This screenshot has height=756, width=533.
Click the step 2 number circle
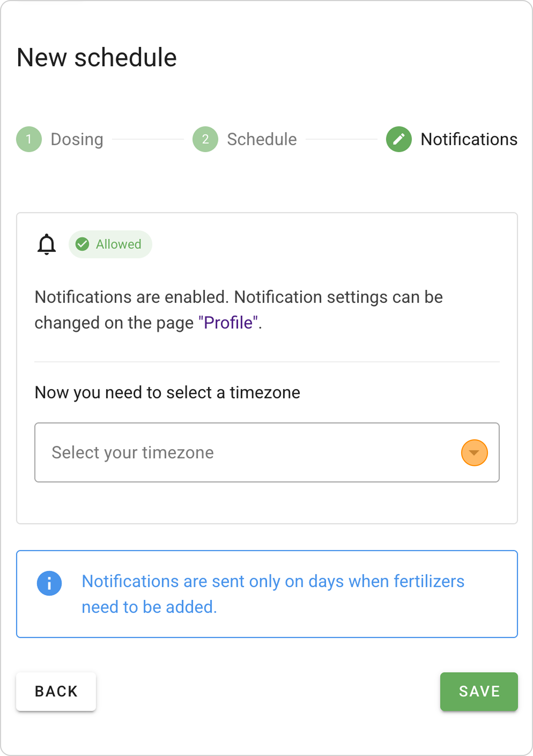click(x=205, y=139)
